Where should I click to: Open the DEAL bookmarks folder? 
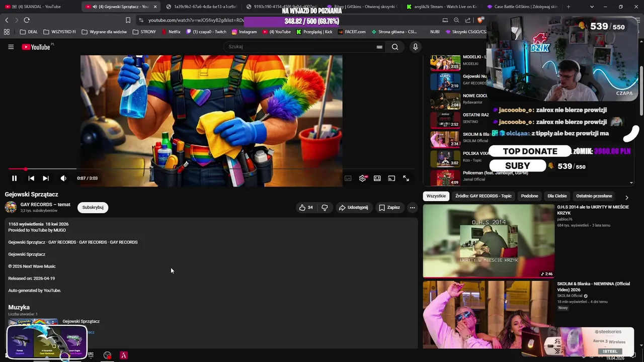[x=29, y=32]
